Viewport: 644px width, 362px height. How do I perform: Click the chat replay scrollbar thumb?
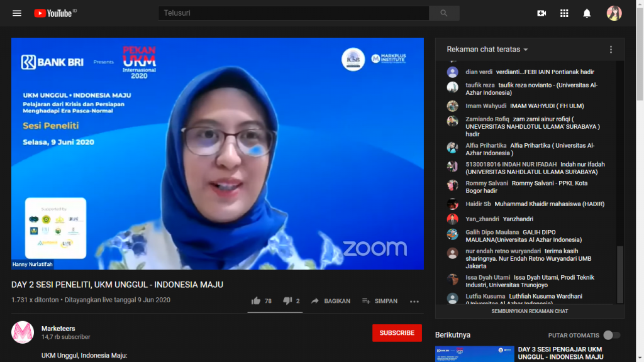(620, 274)
